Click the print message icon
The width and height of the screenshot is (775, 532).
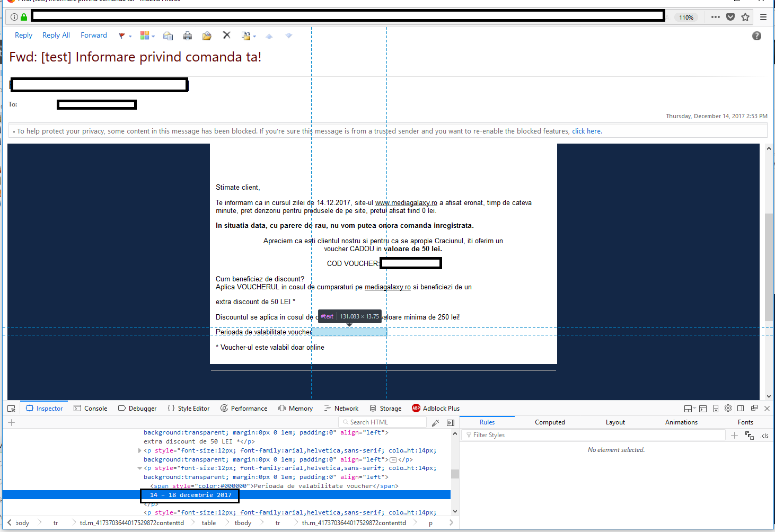187,36
